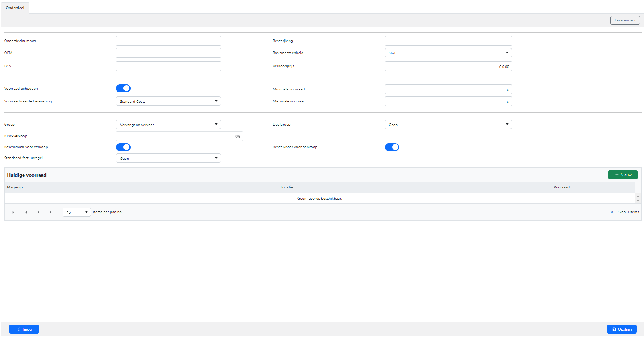644x337 pixels.
Task: Go back with the Terug button
Action: pyautogui.click(x=24, y=329)
